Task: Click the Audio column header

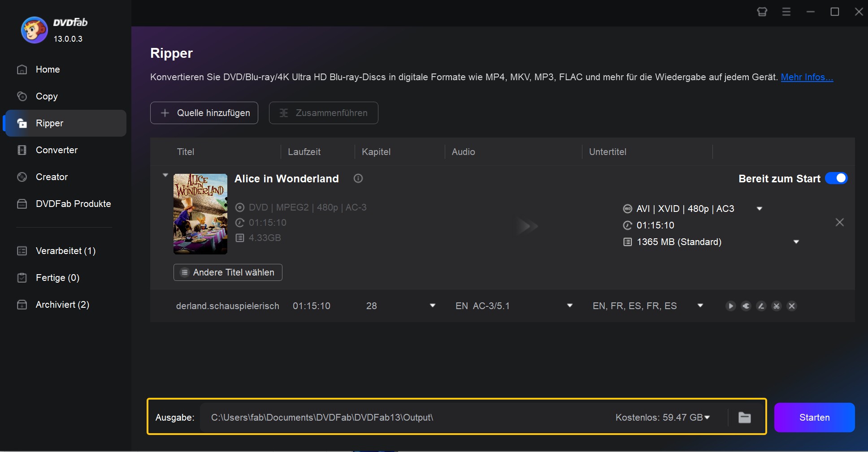Action: coord(463,152)
